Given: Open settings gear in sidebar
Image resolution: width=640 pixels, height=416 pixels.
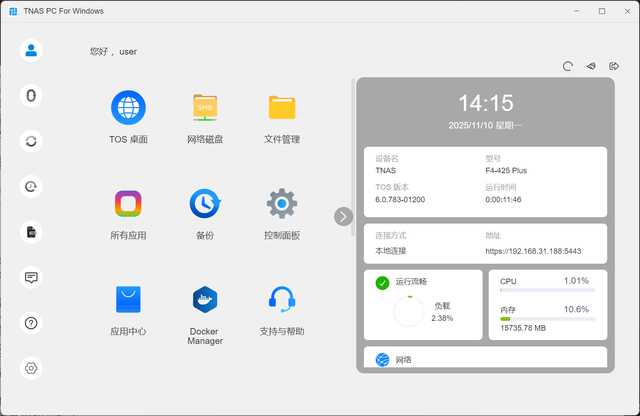Looking at the screenshot, I should pos(31,368).
